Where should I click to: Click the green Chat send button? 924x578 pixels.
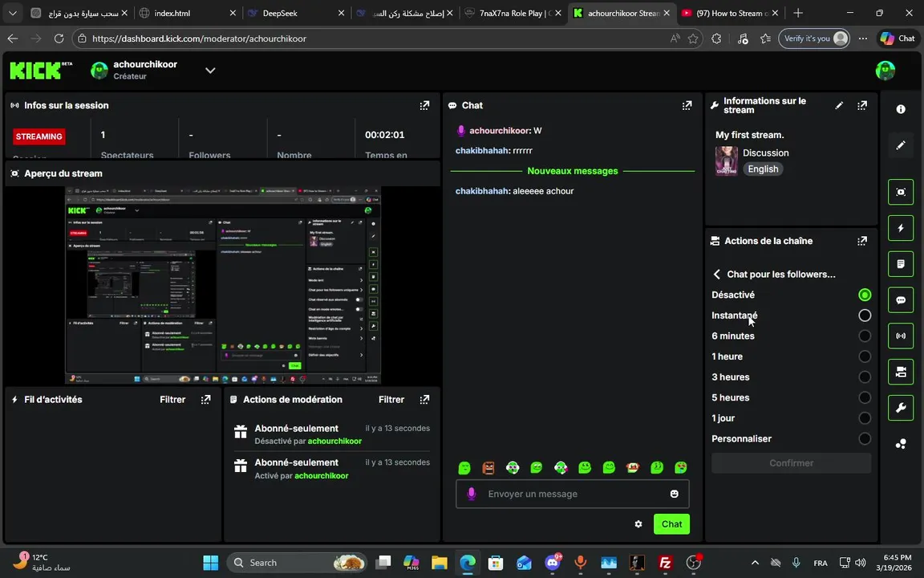(671, 523)
